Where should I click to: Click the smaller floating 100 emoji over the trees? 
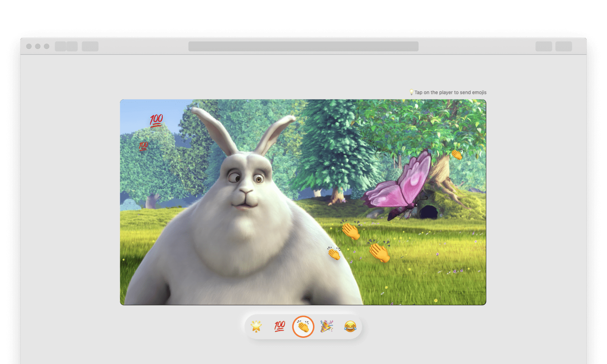pyautogui.click(x=143, y=146)
